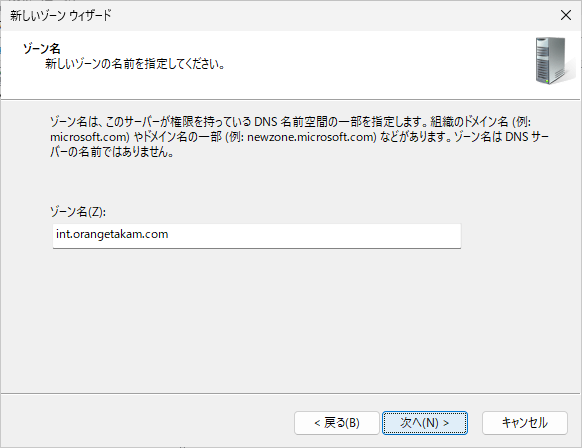Place cursor on int.orangetakam.com text
Screen dimensions: 582x448
pyautogui.click(x=112, y=234)
